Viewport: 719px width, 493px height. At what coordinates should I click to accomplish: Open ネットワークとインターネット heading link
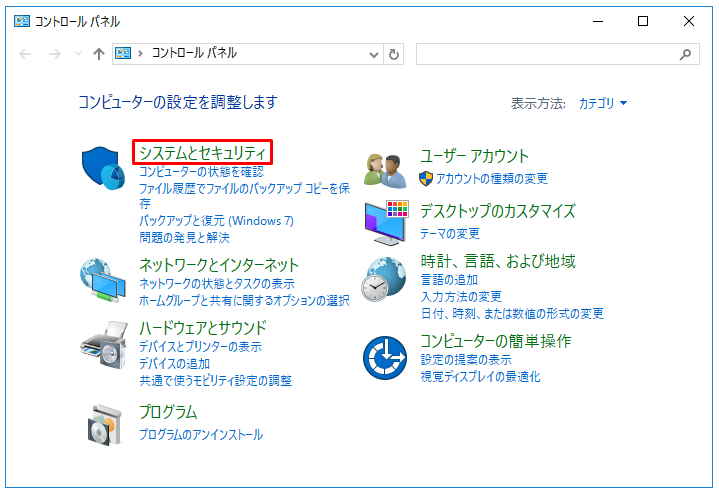click(219, 265)
